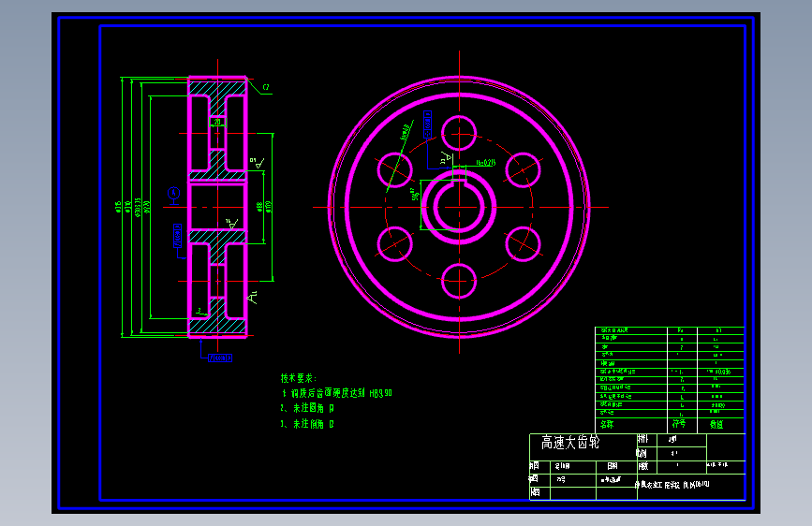
Task: Select the 名称 header in parameter table
Action: pos(607,424)
